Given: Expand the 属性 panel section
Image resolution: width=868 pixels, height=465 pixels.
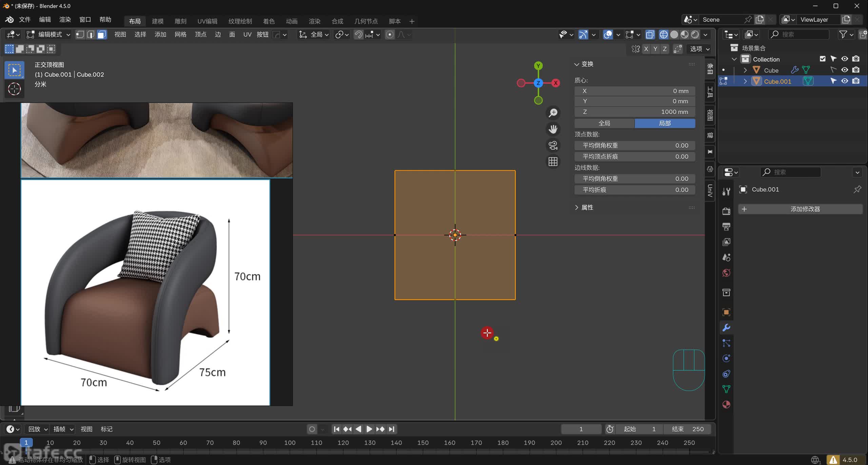Looking at the screenshot, I should [x=587, y=207].
